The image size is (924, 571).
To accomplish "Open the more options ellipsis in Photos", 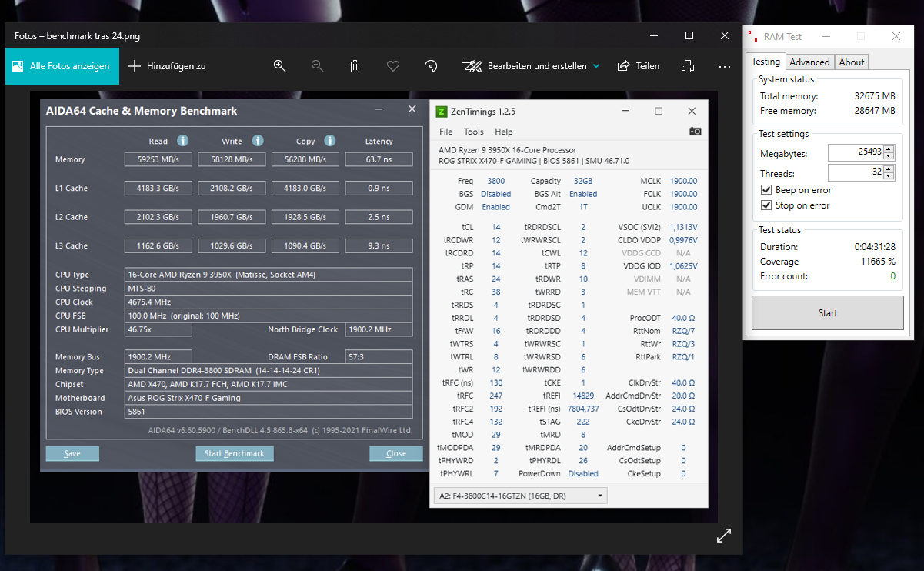I will pos(725,66).
